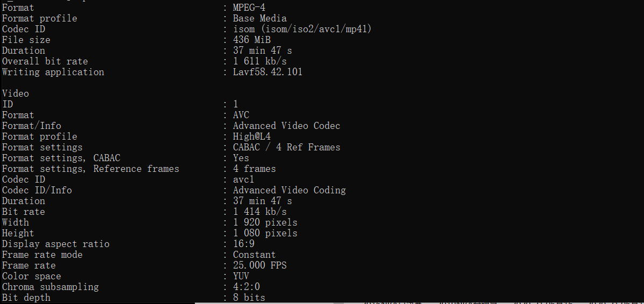Screen dimensions: 644x304
Task: Click the Chroma subsampling label
Action: point(50,287)
